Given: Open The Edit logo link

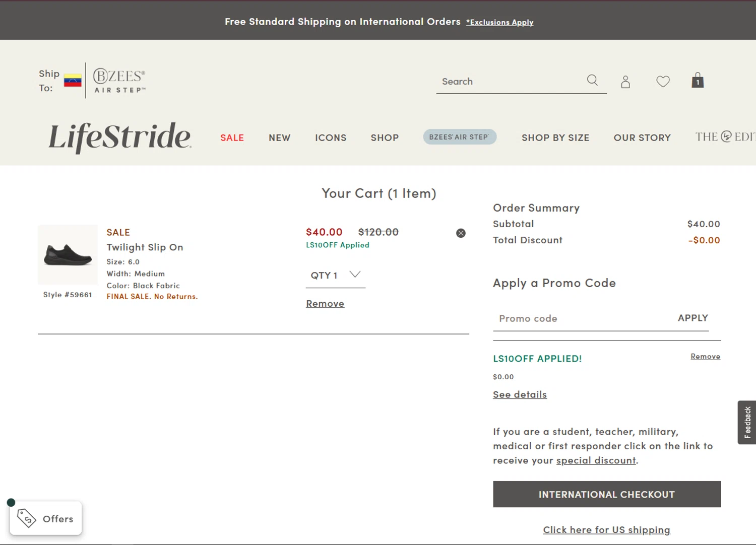Looking at the screenshot, I should pos(725,137).
